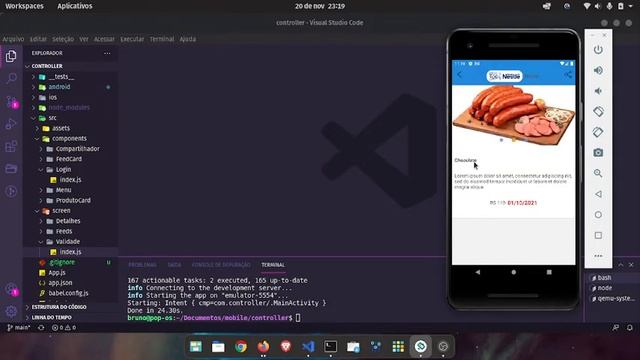Click the emulator toolbar Overview square

598,235
